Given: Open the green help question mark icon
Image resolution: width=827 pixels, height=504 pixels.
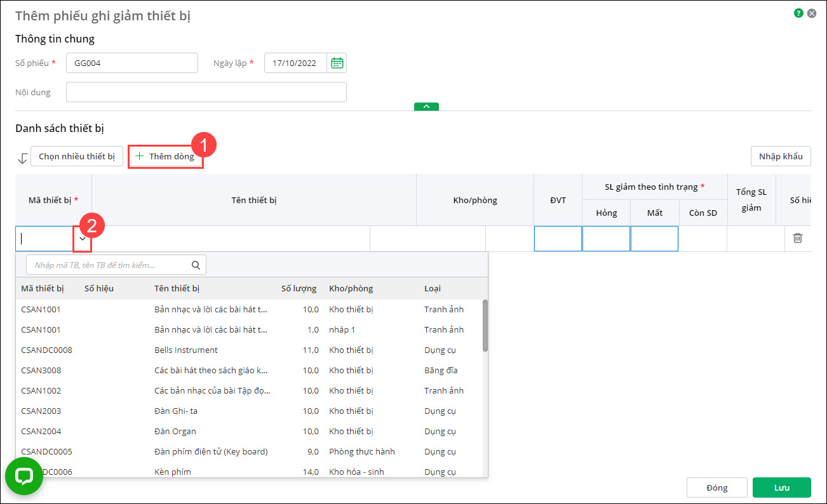Looking at the screenshot, I should [x=798, y=13].
